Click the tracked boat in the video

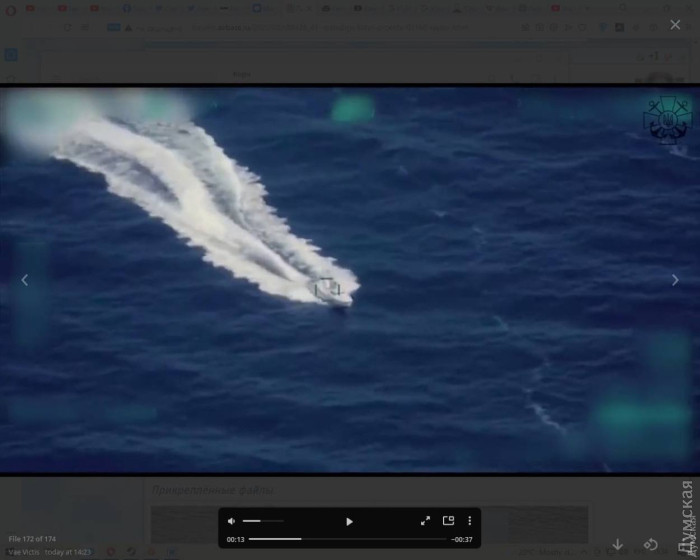(330, 290)
